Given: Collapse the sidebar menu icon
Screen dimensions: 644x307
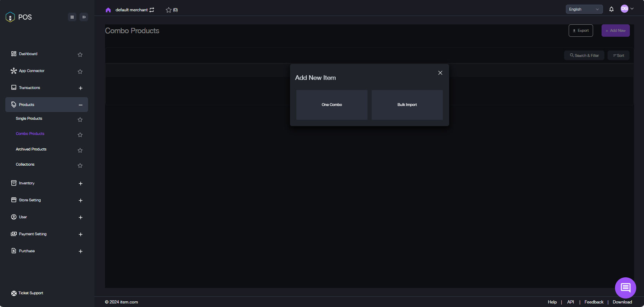Looking at the screenshot, I should [x=84, y=17].
